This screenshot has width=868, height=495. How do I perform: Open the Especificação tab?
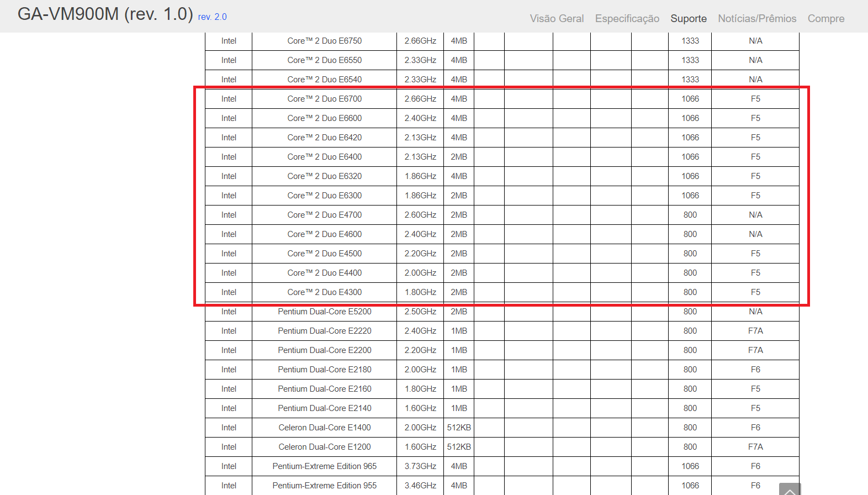click(627, 19)
